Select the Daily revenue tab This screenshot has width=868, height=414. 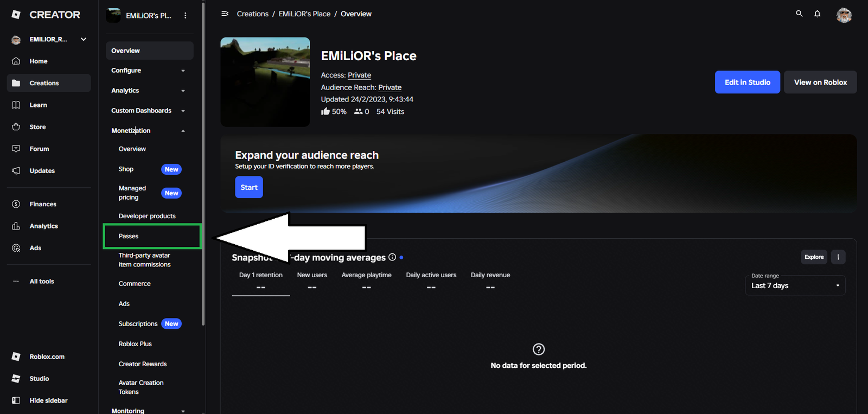coord(490,282)
